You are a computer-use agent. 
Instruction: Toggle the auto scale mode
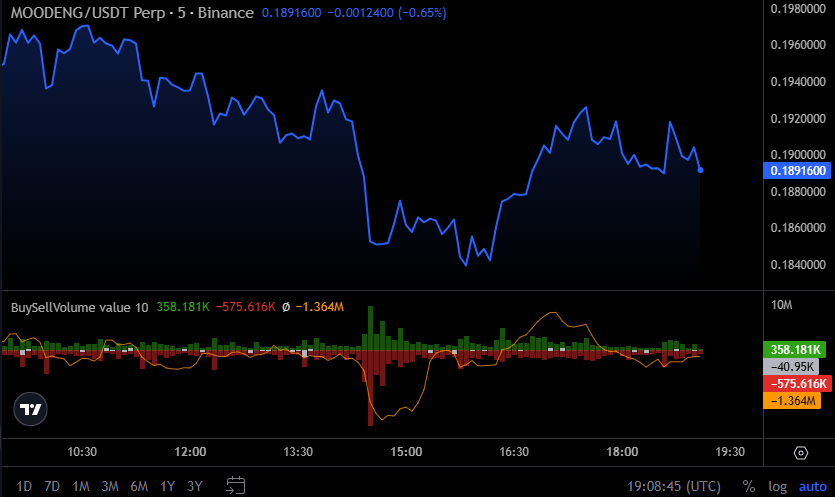(x=813, y=486)
